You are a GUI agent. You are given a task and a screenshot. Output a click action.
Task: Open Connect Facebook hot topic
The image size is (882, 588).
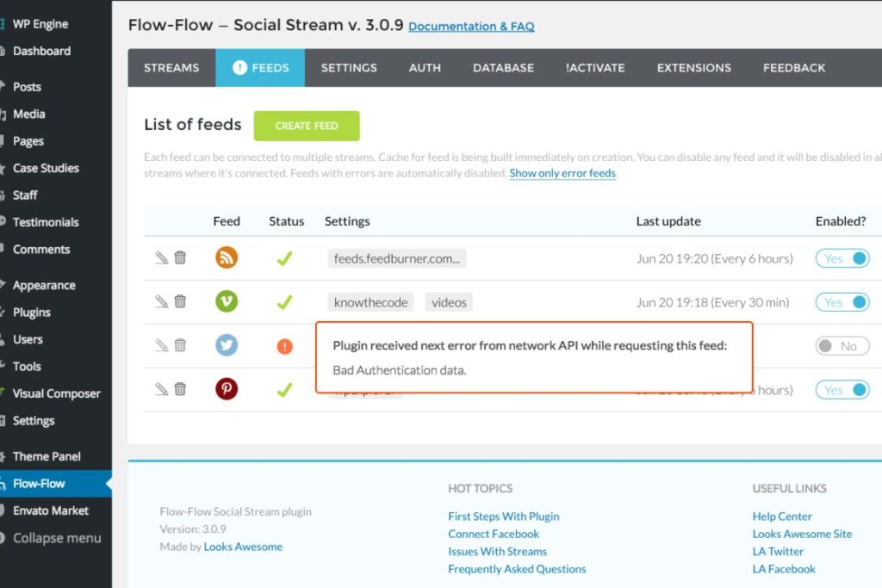point(494,534)
